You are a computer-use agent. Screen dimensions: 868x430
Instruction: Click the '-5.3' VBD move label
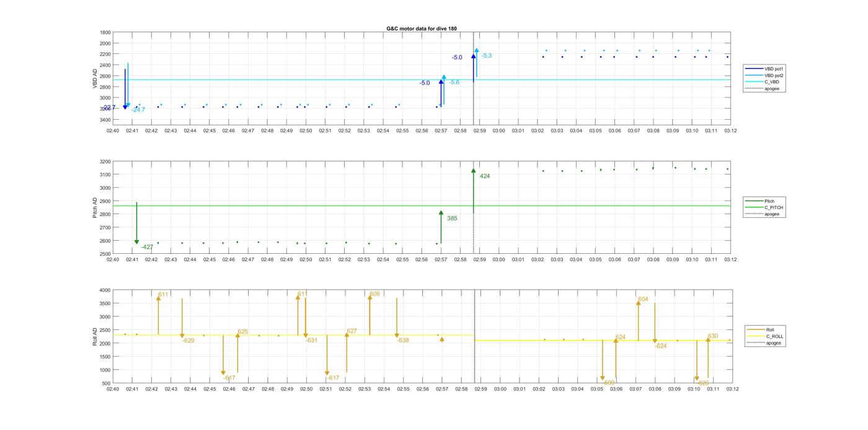(487, 56)
